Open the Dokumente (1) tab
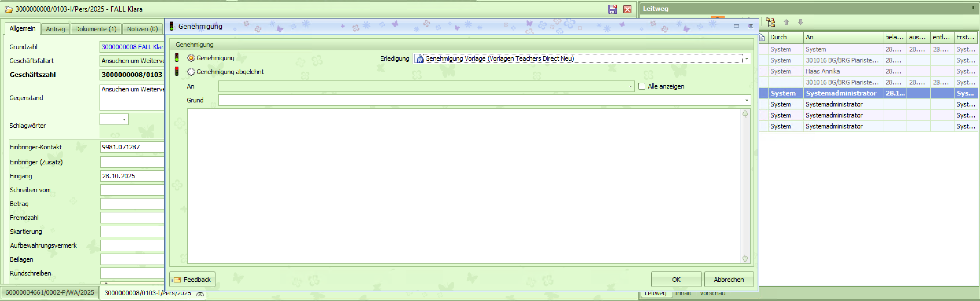The height and width of the screenshot is (301, 980). click(x=95, y=29)
